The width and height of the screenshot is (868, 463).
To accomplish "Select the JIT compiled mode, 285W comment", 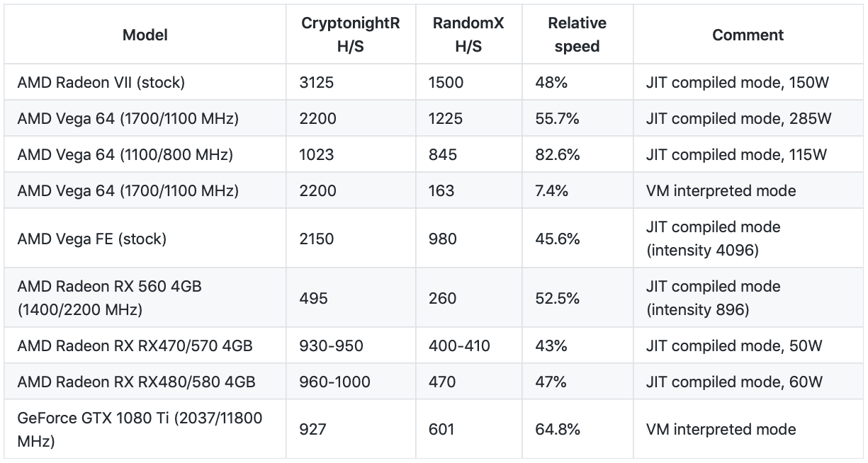I will (x=738, y=118).
